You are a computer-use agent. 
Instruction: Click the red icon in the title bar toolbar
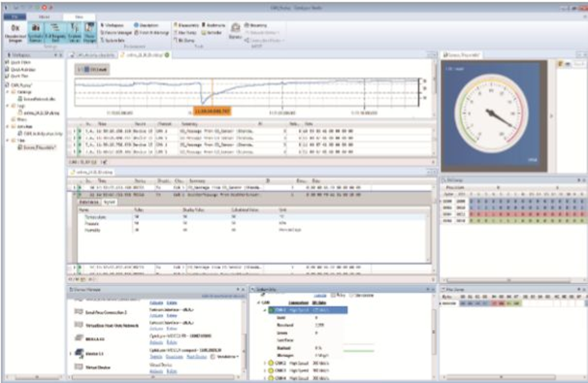pyautogui.click(x=44, y=7)
